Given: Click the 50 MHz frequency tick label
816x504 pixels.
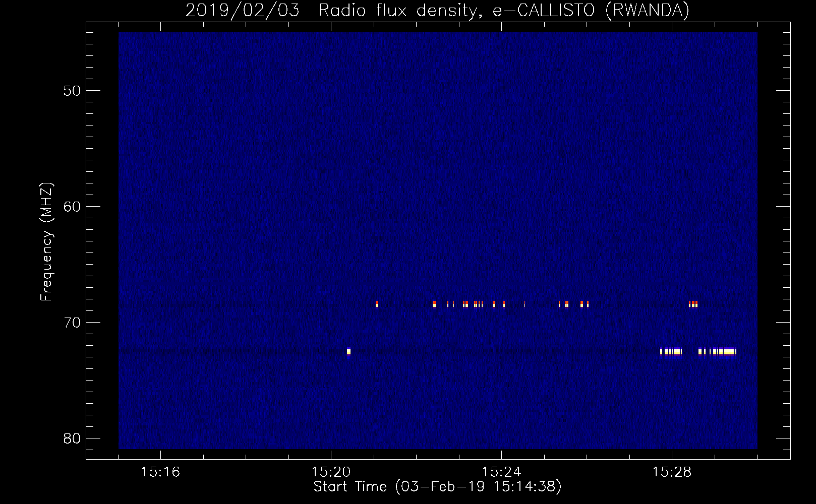Looking at the screenshot, I should pos(72,91).
